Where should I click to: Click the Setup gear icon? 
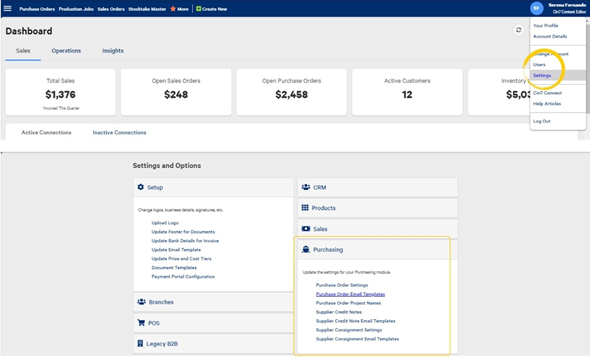click(140, 187)
